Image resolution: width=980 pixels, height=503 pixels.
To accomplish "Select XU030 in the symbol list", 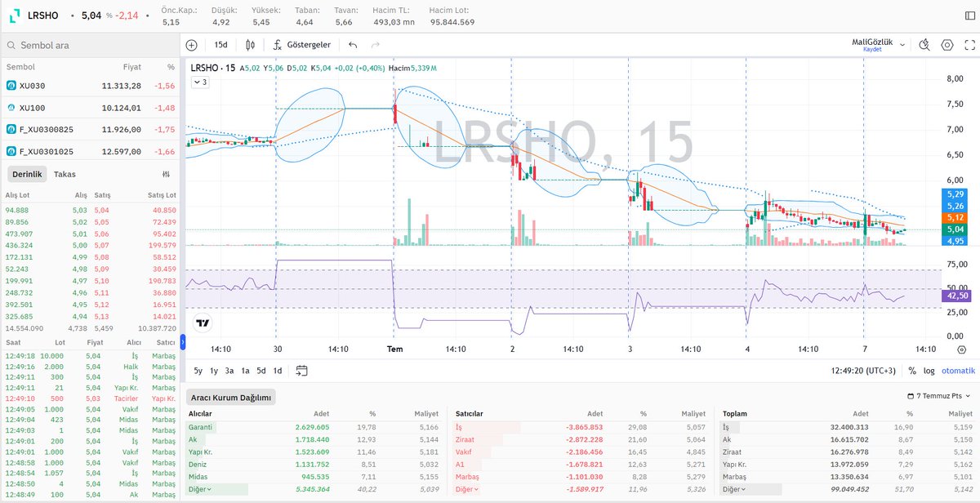I will pyautogui.click(x=91, y=86).
